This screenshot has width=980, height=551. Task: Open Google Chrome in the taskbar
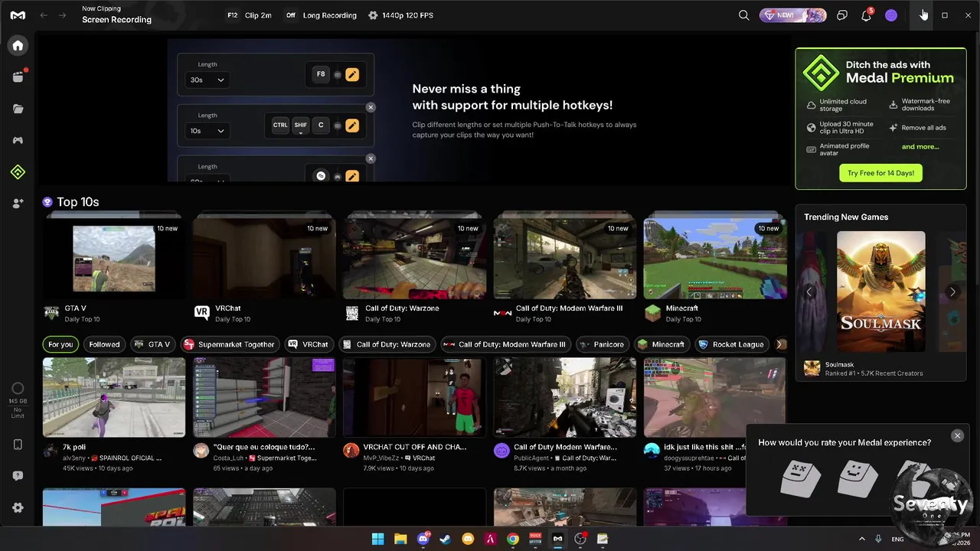tap(512, 539)
